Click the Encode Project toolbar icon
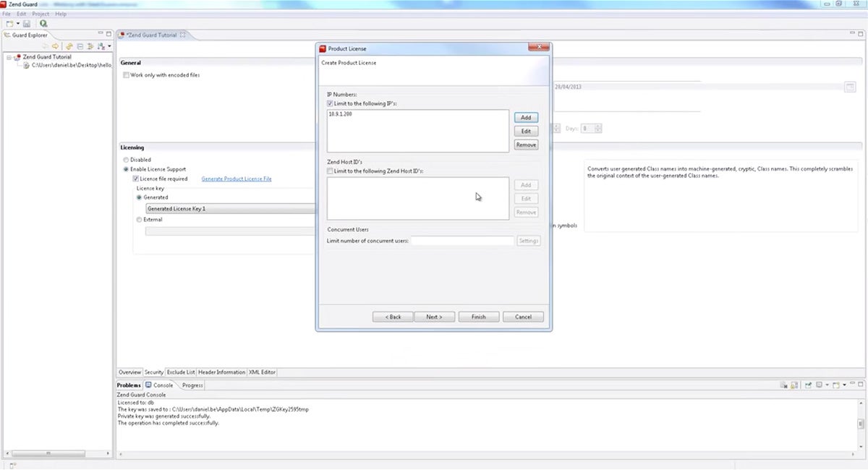The height and width of the screenshot is (470, 868). click(x=43, y=24)
